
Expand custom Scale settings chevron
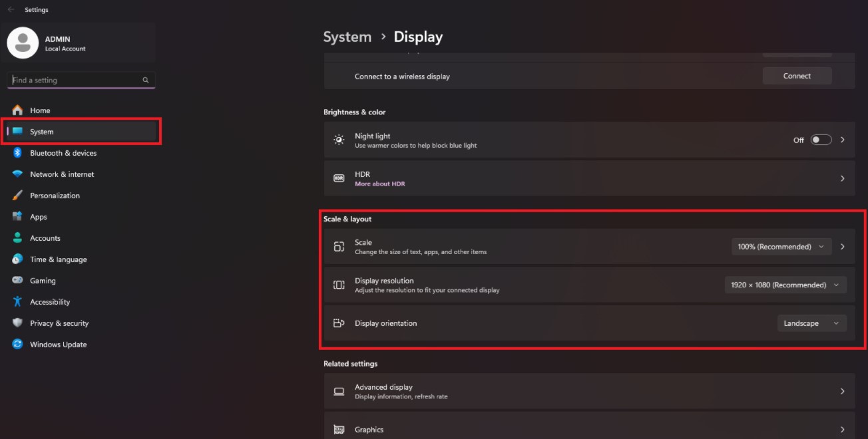click(843, 247)
